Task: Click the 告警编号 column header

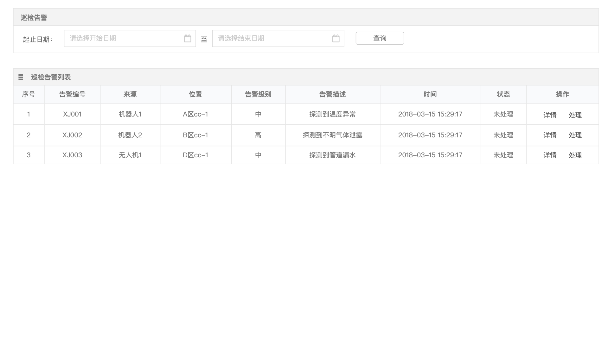Action: click(x=72, y=94)
